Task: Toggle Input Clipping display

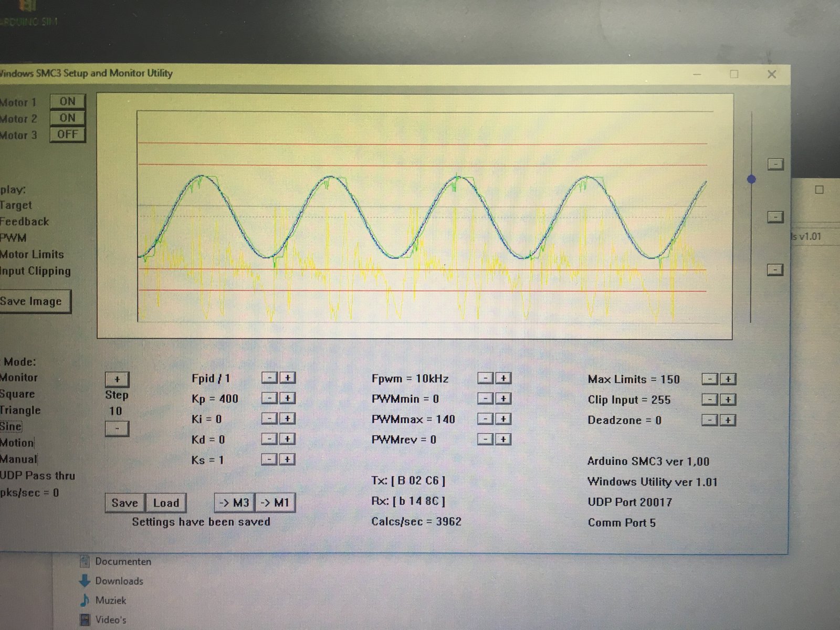Action: [35, 271]
